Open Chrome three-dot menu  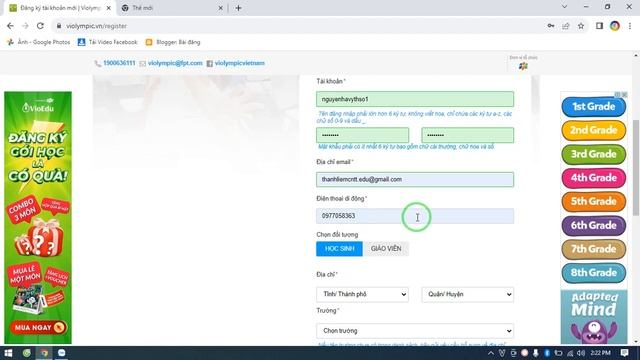point(630,26)
